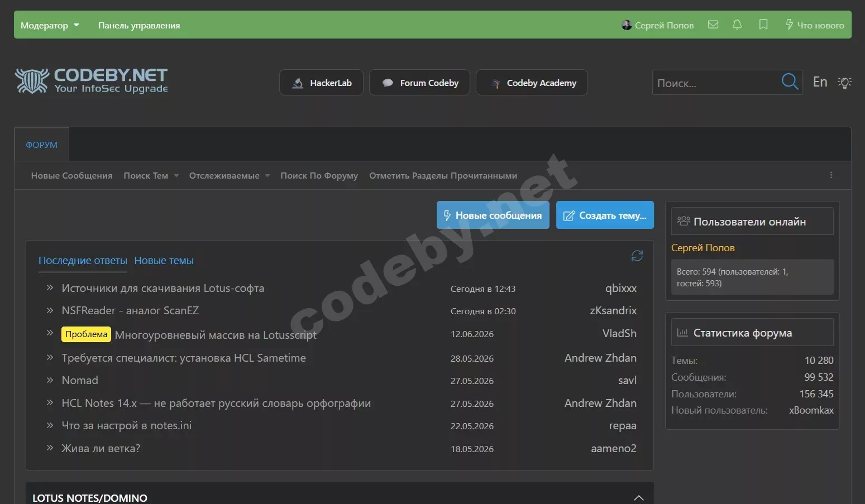
Task: Open notifications bell icon
Action: (x=737, y=25)
